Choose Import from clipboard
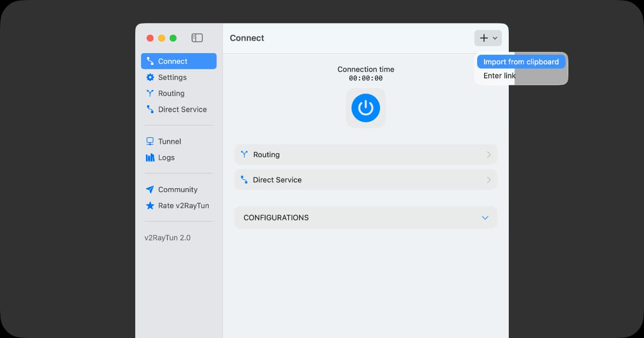This screenshot has height=338, width=644. 521,62
